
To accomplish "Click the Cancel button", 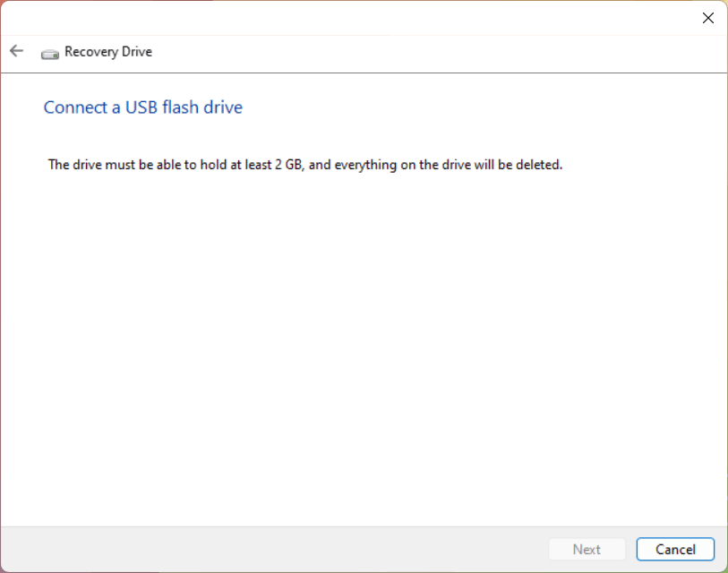I will pos(675,550).
